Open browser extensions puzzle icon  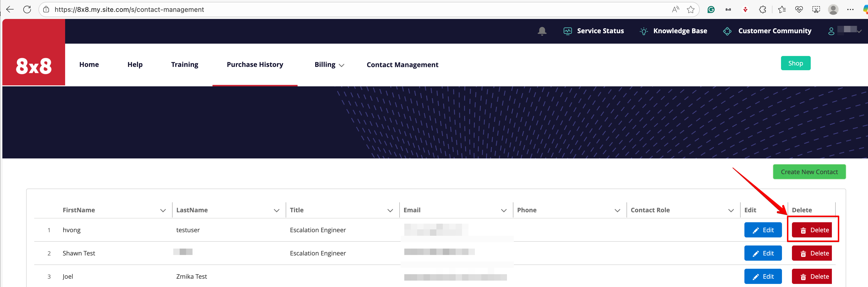click(762, 9)
